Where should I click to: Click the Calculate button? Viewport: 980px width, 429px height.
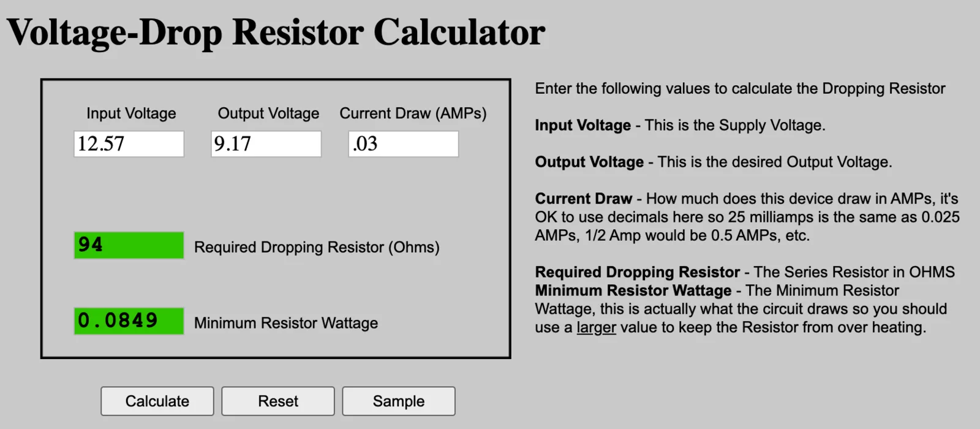point(157,401)
